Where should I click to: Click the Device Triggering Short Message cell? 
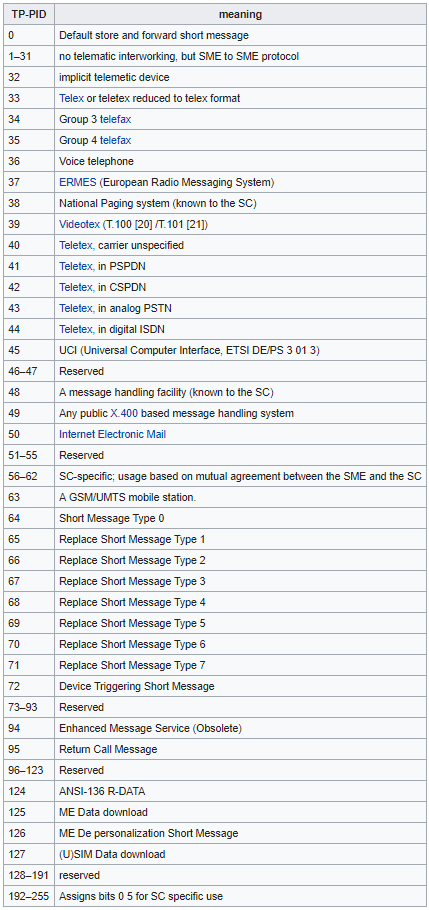(x=240, y=686)
